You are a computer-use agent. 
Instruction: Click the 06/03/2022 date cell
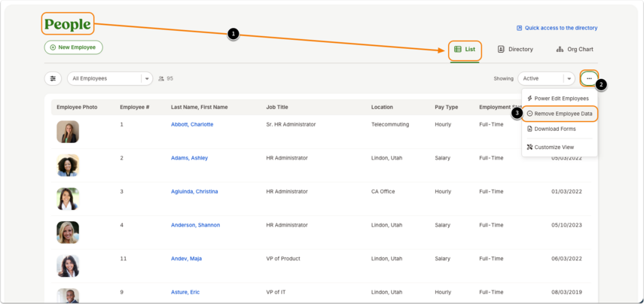click(x=566, y=259)
